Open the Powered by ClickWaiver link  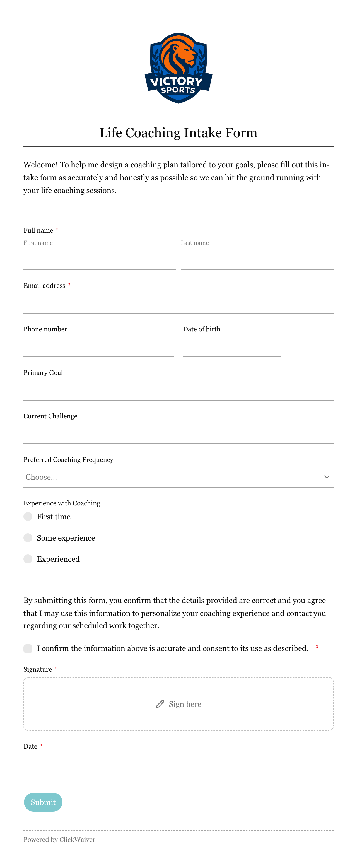tap(59, 839)
